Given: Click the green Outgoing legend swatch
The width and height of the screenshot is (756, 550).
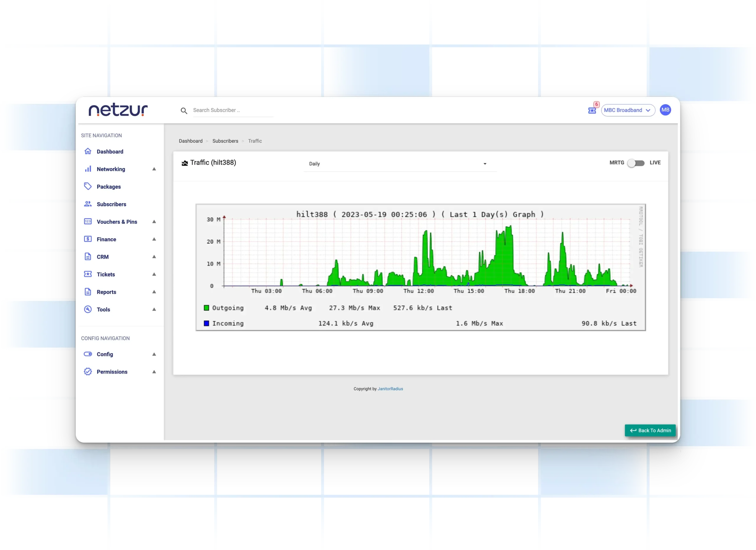Looking at the screenshot, I should [x=206, y=308].
